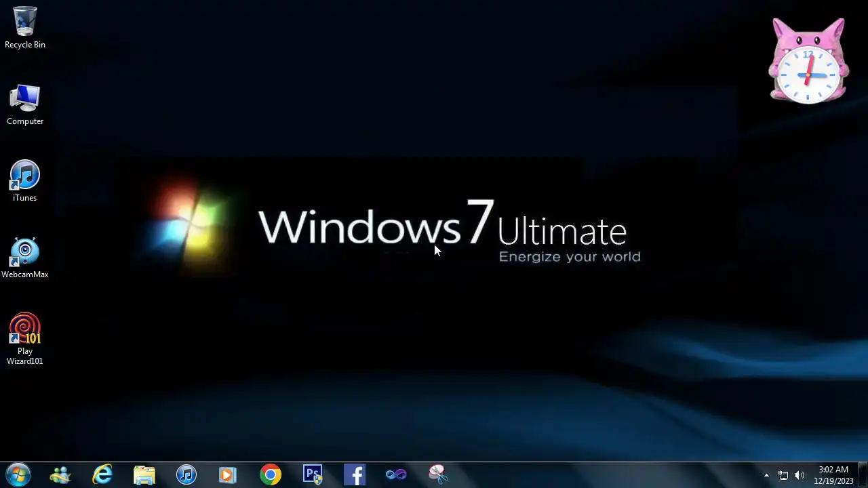Open Windows Media Player taskbar icon
The width and height of the screenshot is (868, 488).
pyautogui.click(x=229, y=474)
